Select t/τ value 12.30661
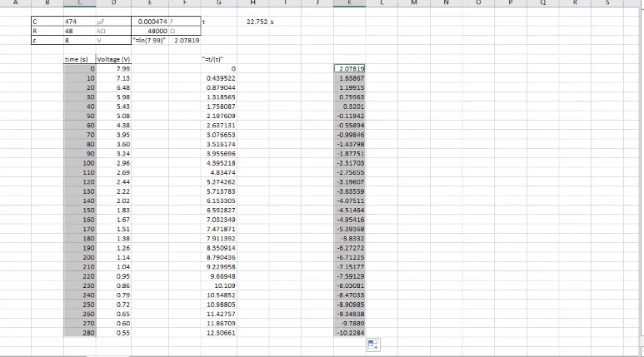This screenshot has height=357, width=644. tap(218, 333)
